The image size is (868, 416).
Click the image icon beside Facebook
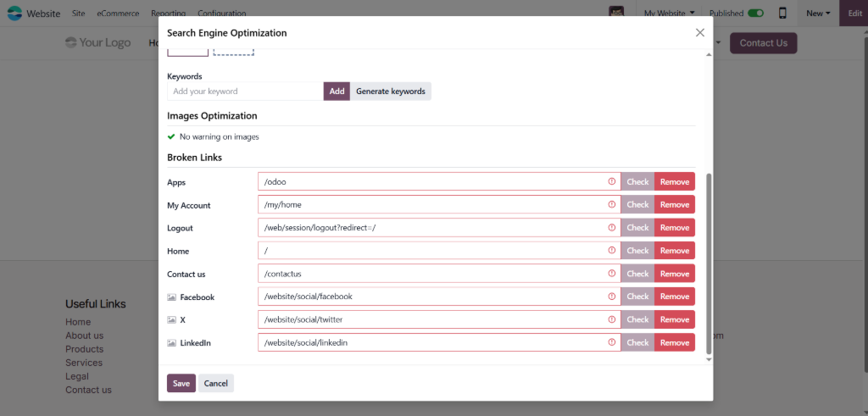[x=171, y=297]
